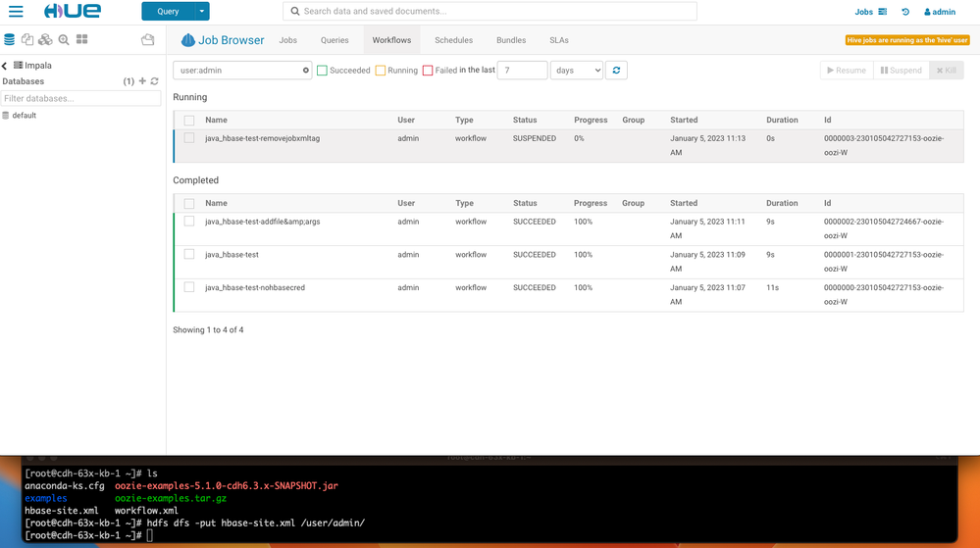The height and width of the screenshot is (548, 980).
Task: Open the apps grid icon in sidebar
Action: [82, 40]
